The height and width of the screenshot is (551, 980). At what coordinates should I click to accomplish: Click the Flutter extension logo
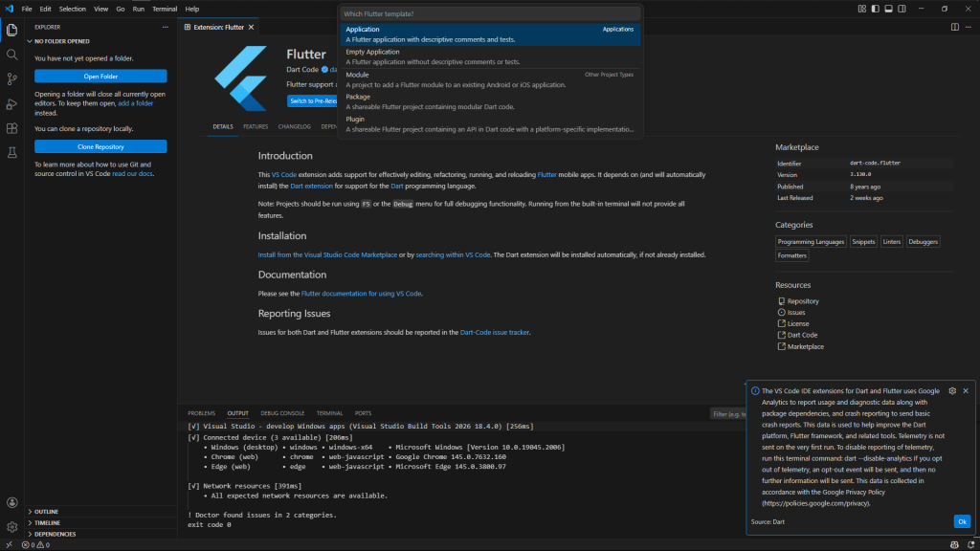coord(241,77)
